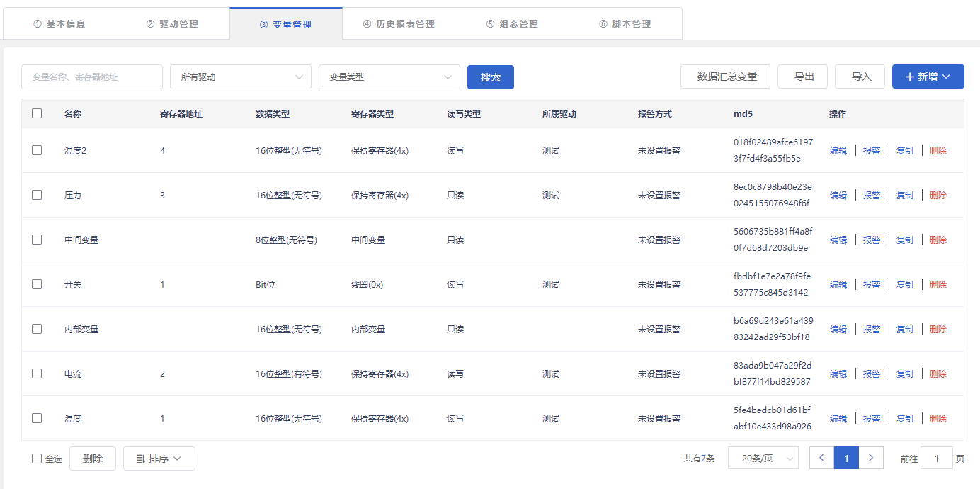Check the 温度 row checkbox
980x489 pixels.
pyautogui.click(x=37, y=418)
